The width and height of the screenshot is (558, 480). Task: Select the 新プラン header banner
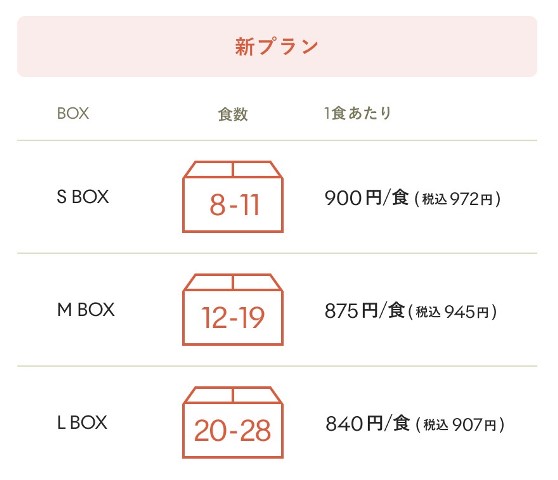point(277,46)
